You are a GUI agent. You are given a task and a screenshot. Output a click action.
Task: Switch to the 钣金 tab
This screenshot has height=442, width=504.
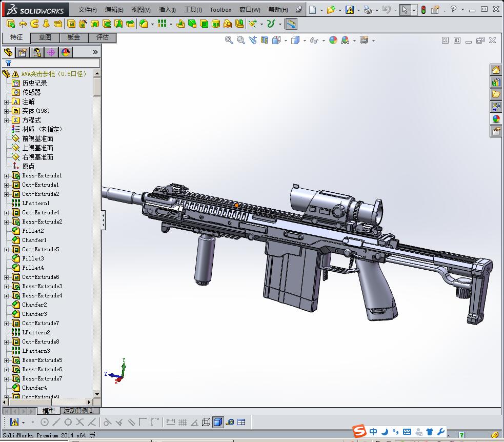(x=74, y=37)
